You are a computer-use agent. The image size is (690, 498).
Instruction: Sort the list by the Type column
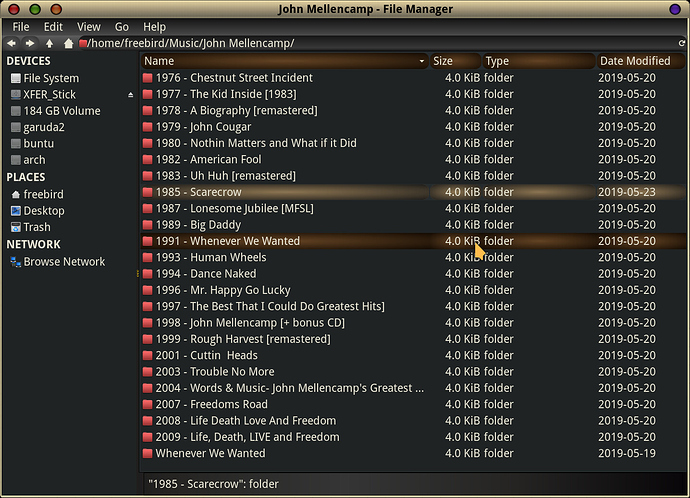coord(538,61)
